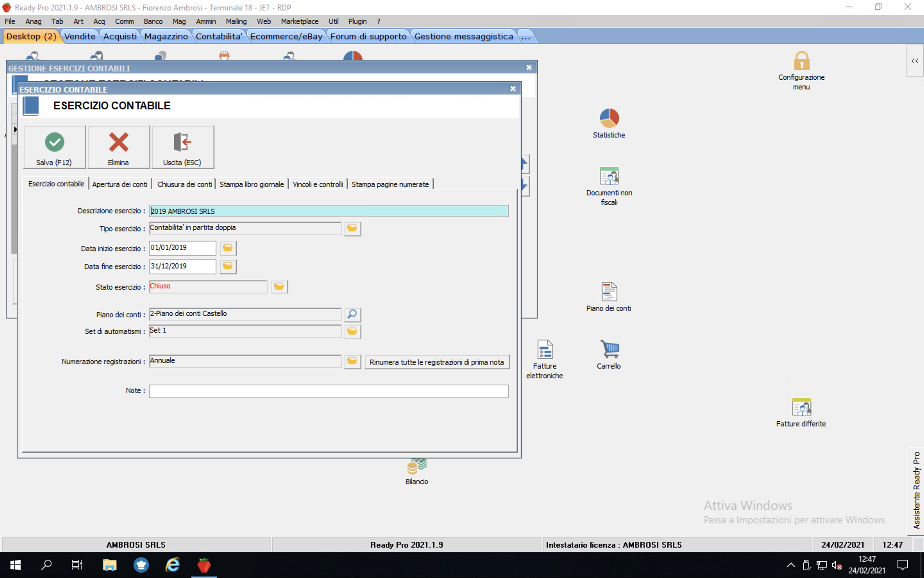Viewport: 924px width, 578px height.
Task: Open the Documenti non fiscali icon
Action: 609,186
